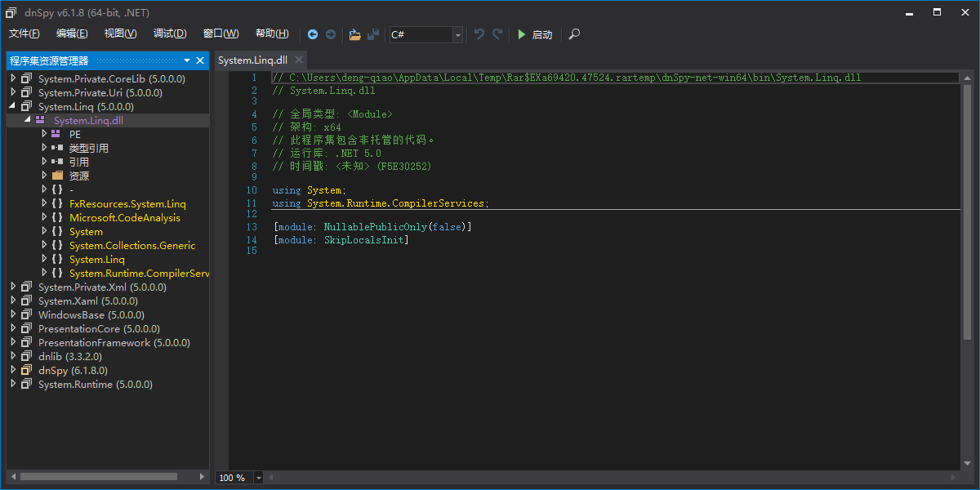
Task: Open the C# language dropdown
Action: pyautogui.click(x=457, y=34)
